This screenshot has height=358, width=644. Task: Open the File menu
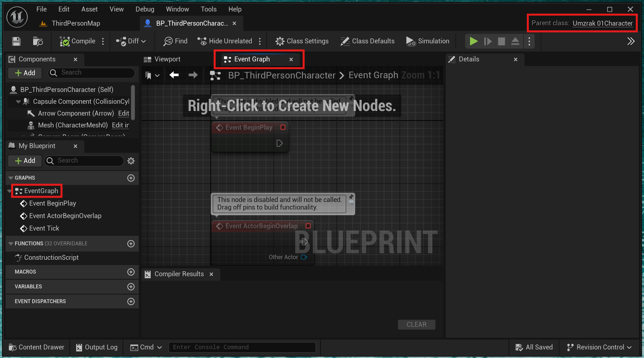41,9
